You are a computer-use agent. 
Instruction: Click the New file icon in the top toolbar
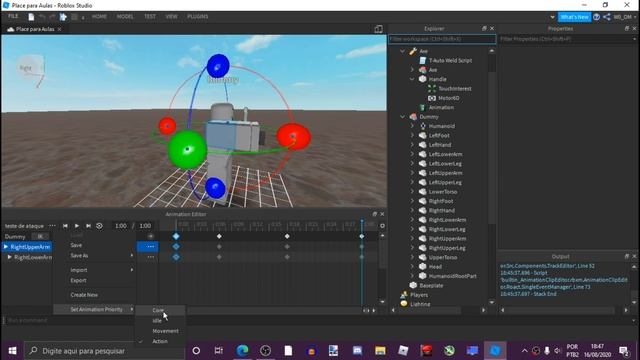[31, 17]
